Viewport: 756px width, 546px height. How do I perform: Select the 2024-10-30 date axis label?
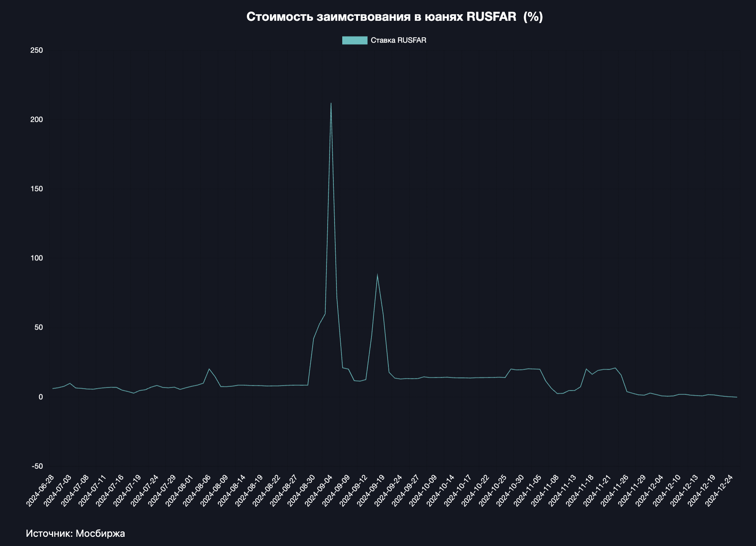[510, 490]
